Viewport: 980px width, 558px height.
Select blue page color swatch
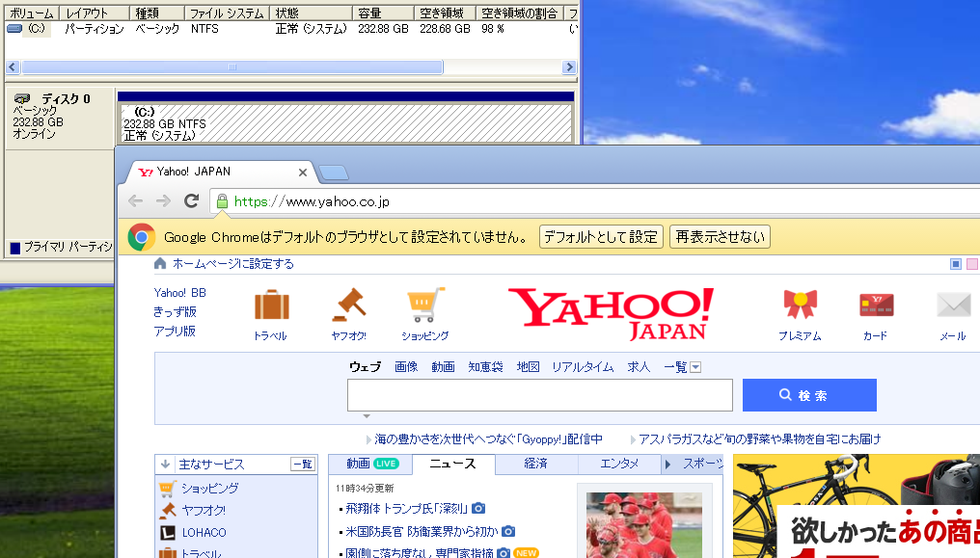click(x=956, y=264)
